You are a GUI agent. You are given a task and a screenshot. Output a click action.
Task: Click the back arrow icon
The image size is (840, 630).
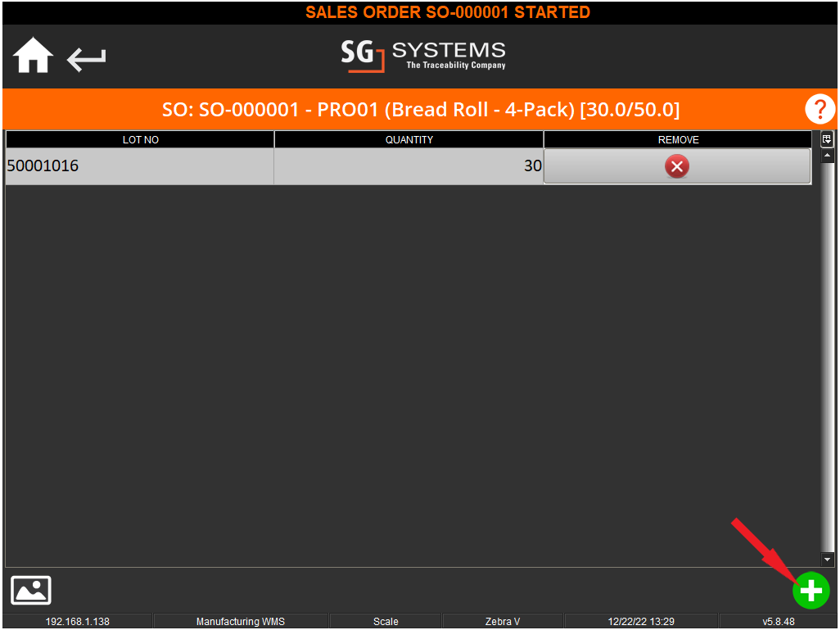(x=87, y=59)
